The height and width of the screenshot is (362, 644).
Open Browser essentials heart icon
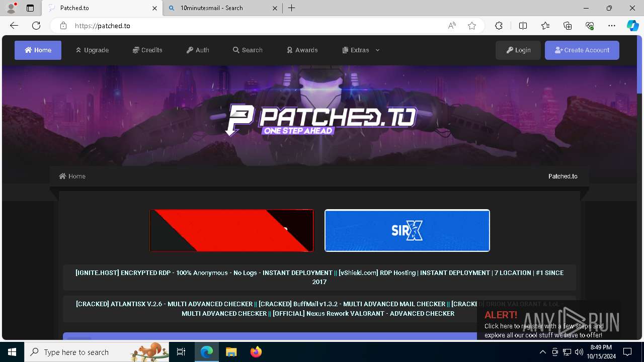click(x=590, y=26)
